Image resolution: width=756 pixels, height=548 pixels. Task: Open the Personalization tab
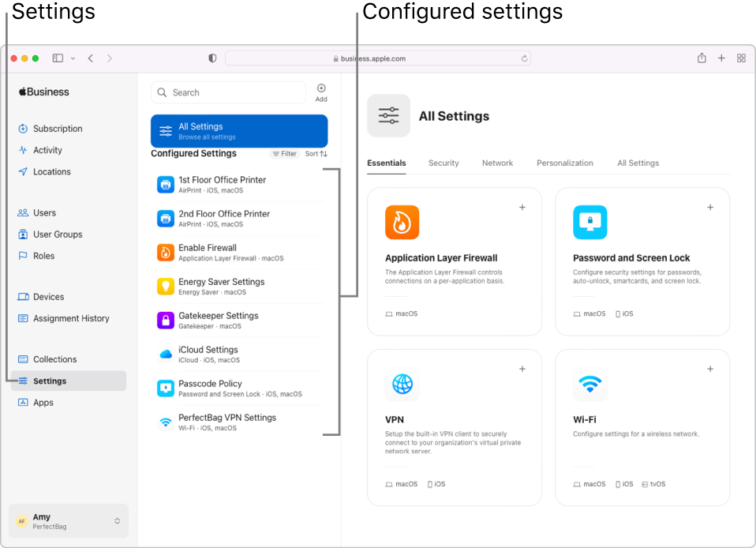point(564,163)
